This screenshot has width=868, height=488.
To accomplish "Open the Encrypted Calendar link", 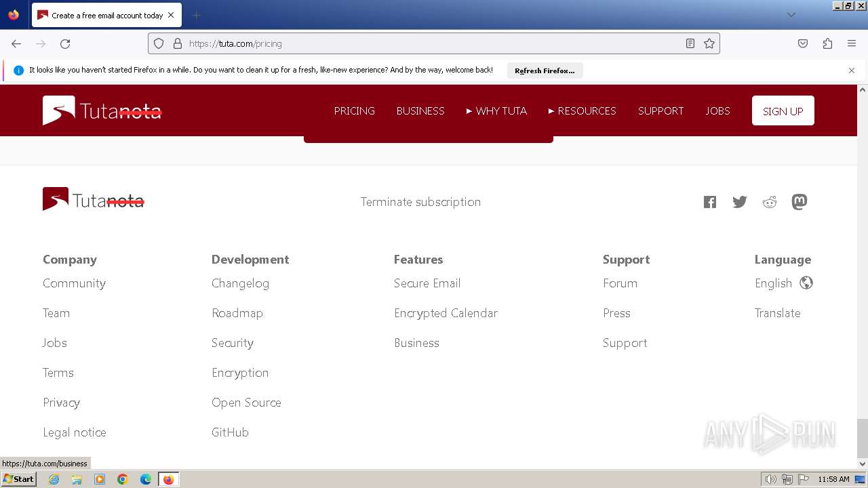I will click(446, 313).
